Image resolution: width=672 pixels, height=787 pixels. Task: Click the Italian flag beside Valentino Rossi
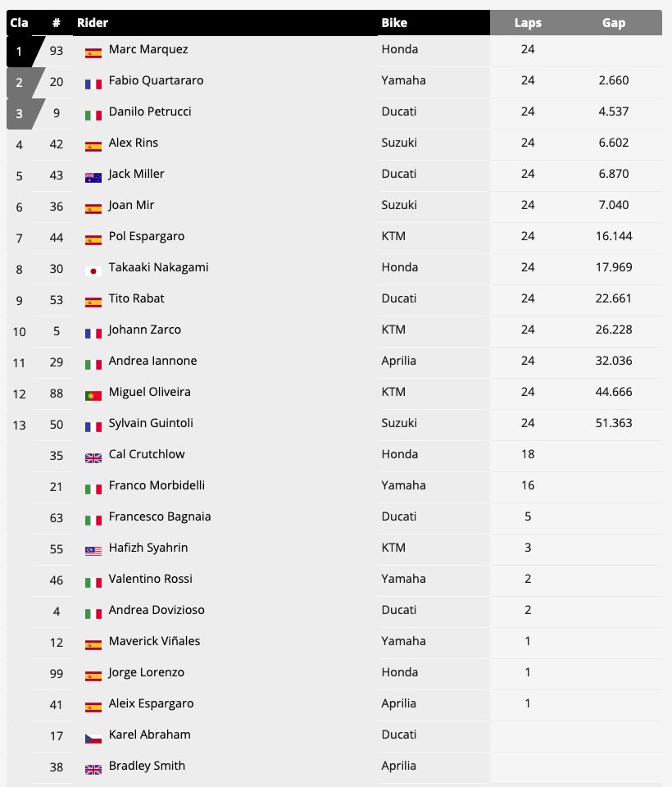pyautogui.click(x=93, y=582)
